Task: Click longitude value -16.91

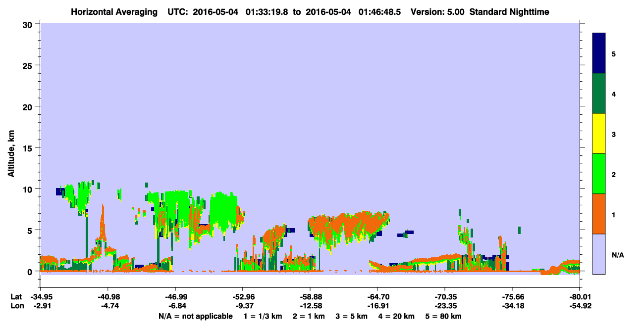Action: 377,306
